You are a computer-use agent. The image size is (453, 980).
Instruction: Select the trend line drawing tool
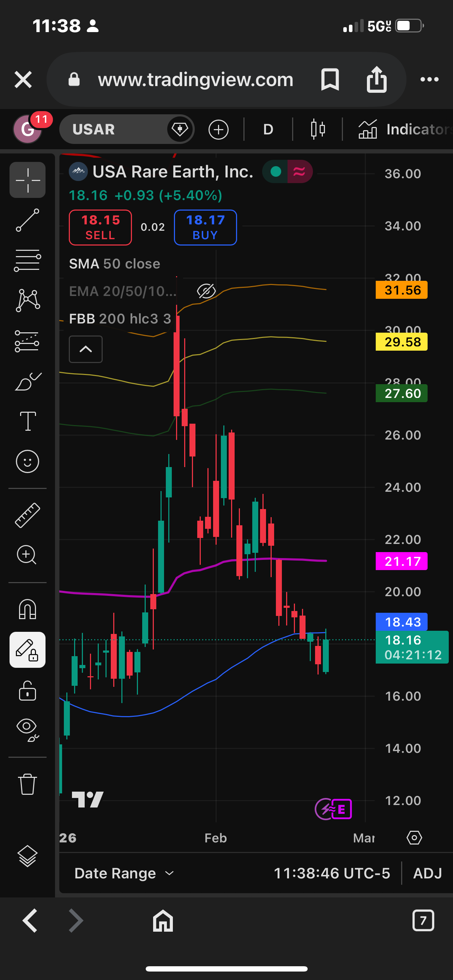tap(28, 220)
